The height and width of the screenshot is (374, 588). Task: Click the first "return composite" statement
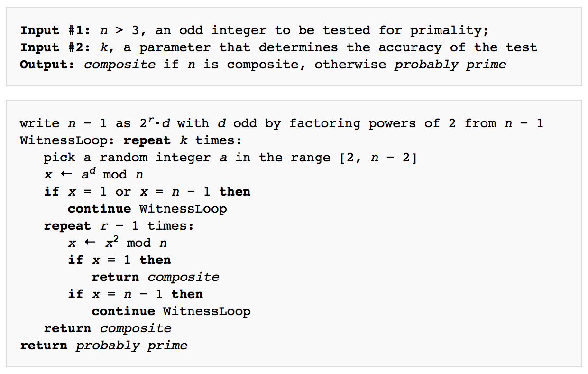pyautogui.click(x=156, y=277)
